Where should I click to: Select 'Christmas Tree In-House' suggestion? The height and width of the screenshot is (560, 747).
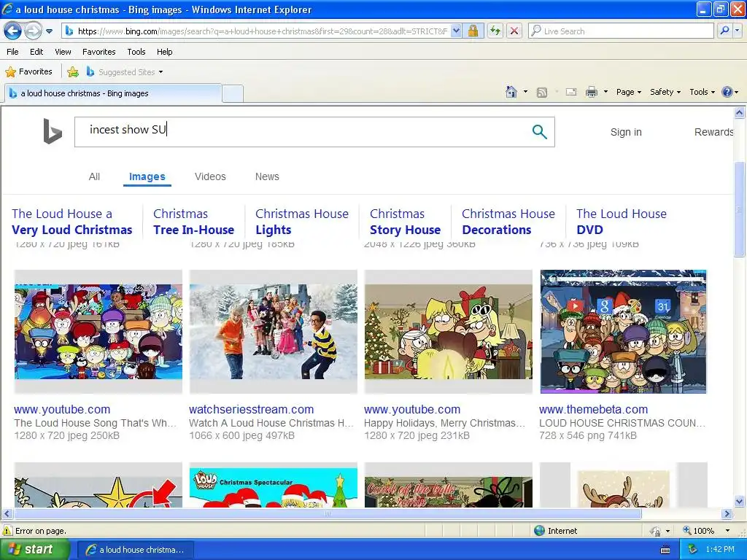pos(193,222)
